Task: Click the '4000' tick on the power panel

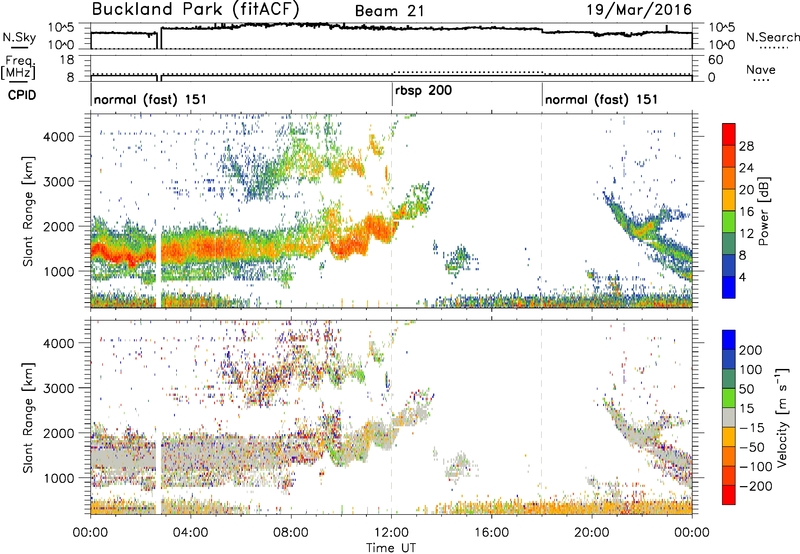Action: tap(58, 137)
